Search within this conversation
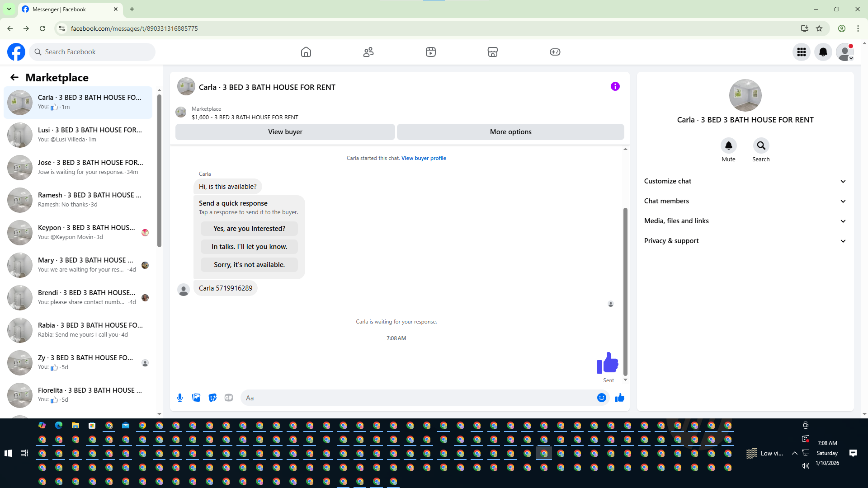Viewport: 868px width, 488px height. 761,145
